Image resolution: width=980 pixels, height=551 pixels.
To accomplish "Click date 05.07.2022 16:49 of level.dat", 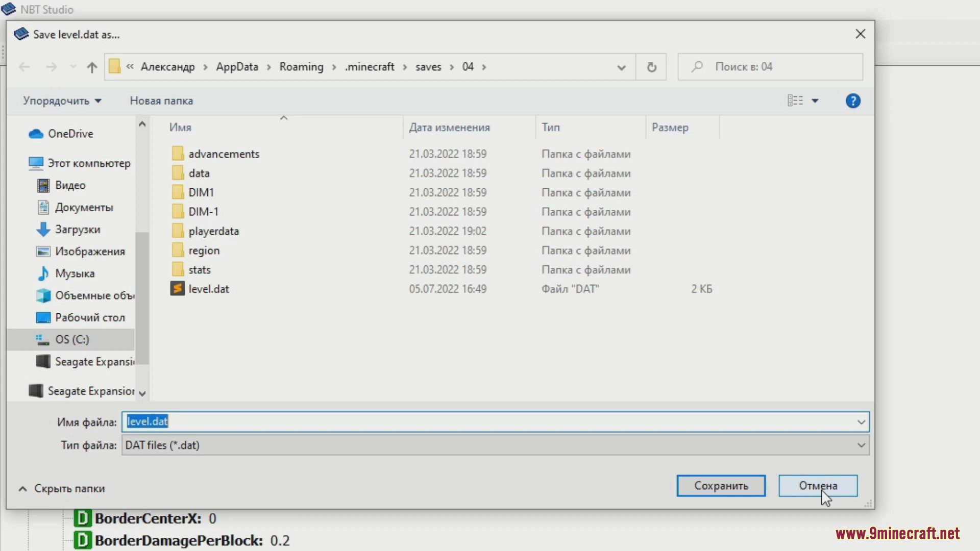I will [448, 289].
